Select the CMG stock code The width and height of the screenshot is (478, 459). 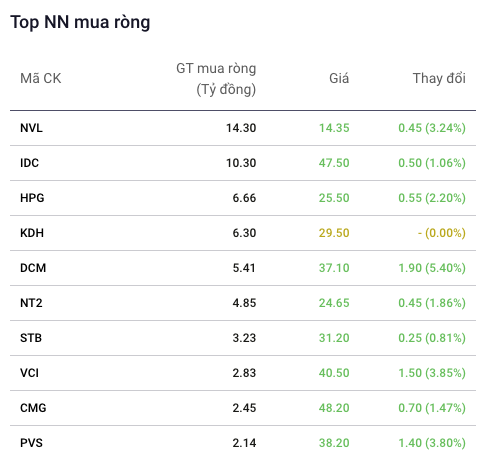point(33,408)
